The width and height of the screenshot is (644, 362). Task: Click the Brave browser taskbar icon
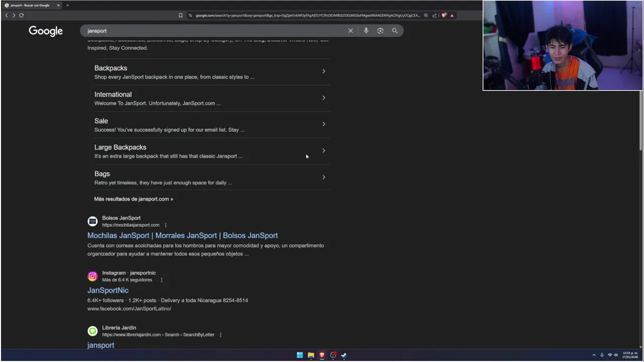[322, 355]
